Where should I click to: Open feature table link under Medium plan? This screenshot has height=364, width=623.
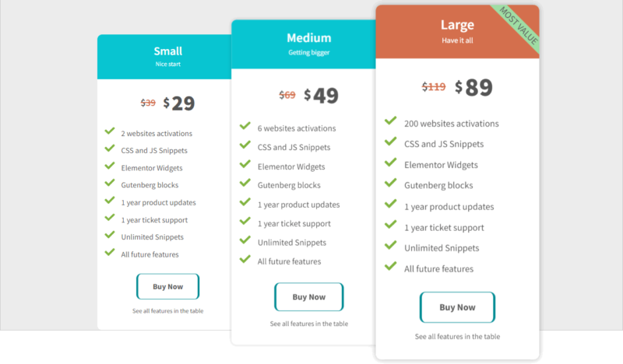308,324
